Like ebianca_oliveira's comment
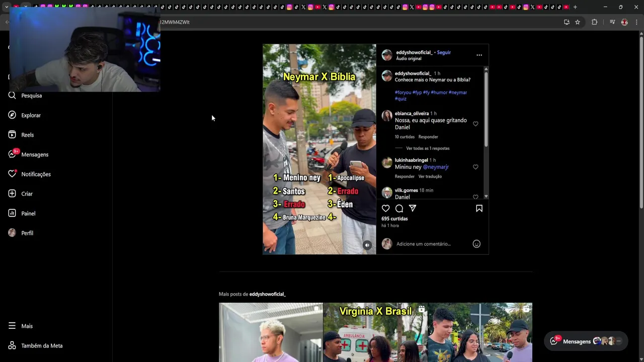 click(475, 124)
